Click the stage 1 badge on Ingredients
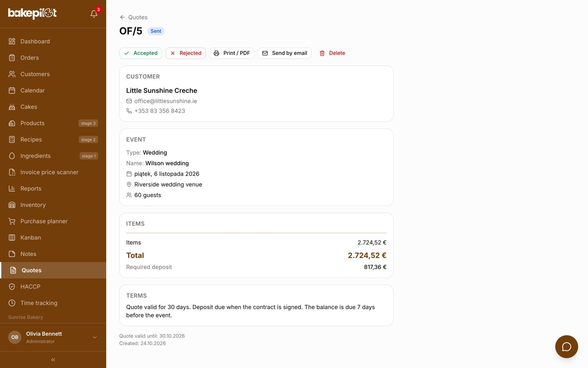This screenshot has width=588, height=368. pos(89,156)
